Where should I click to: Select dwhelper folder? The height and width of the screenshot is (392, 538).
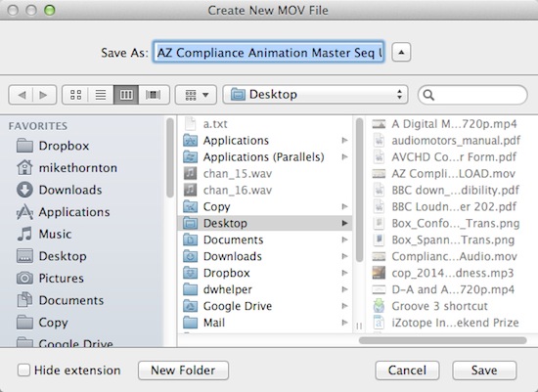click(265, 289)
